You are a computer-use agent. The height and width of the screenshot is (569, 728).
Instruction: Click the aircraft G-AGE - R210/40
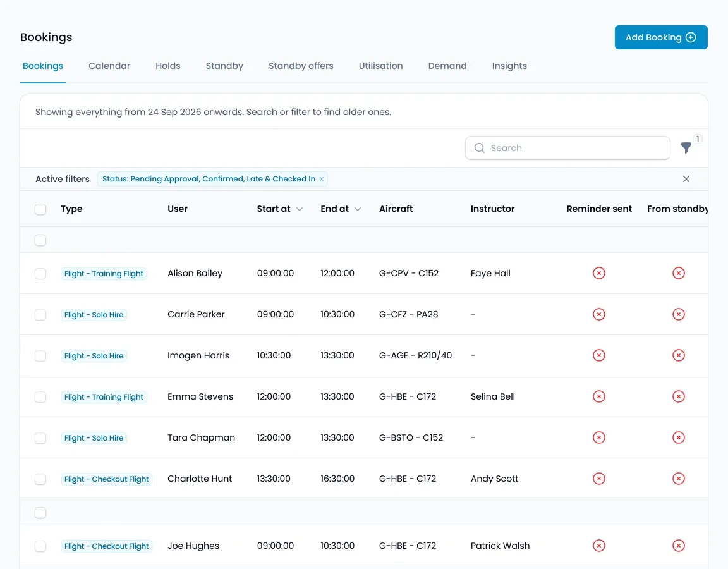(415, 355)
